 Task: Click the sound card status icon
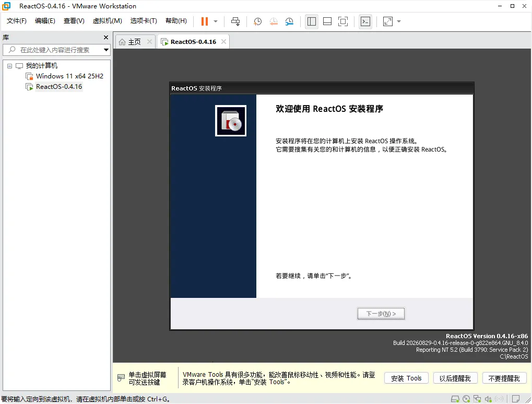pos(488,399)
